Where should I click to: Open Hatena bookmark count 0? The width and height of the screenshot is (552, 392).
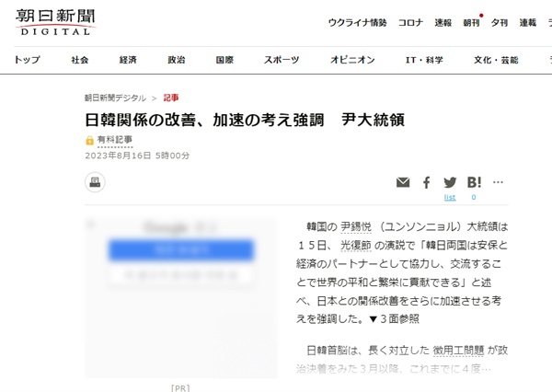click(474, 197)
